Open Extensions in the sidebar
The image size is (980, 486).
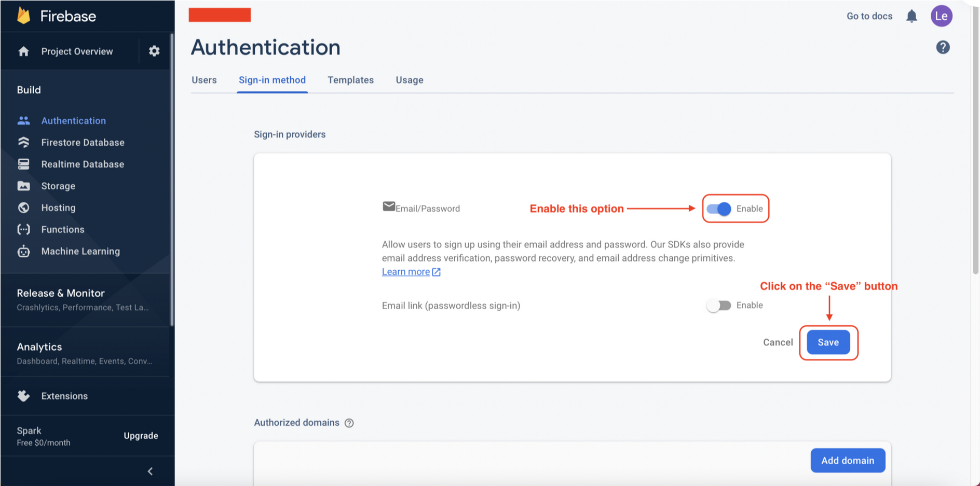click(64, 396)
